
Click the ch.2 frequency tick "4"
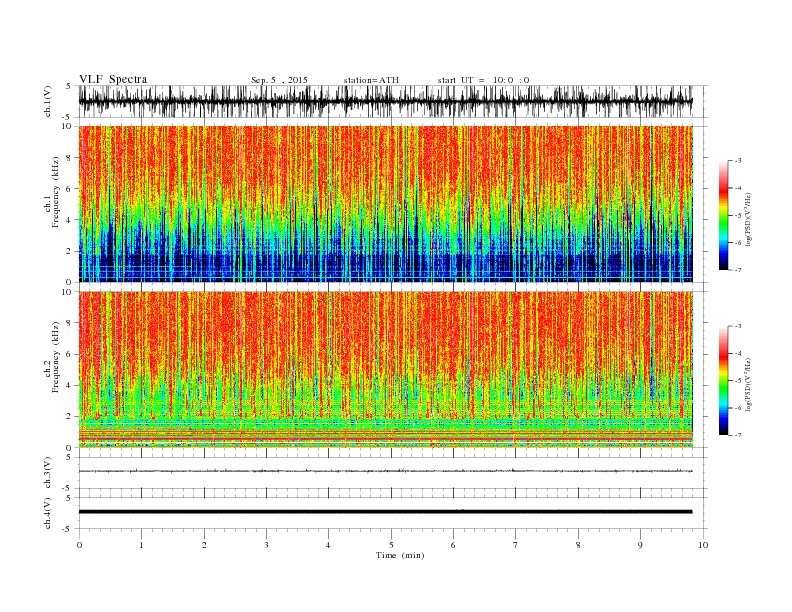[70, 385]
